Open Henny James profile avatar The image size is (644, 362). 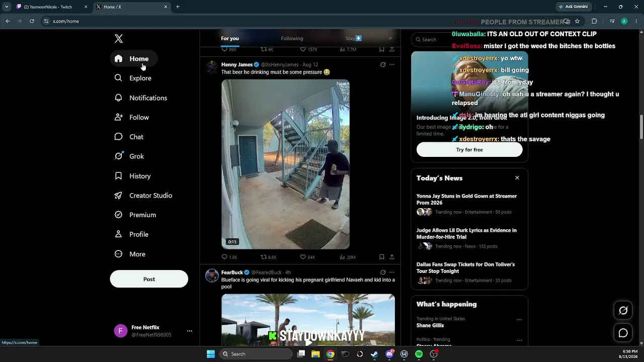[x=212, y=67]
